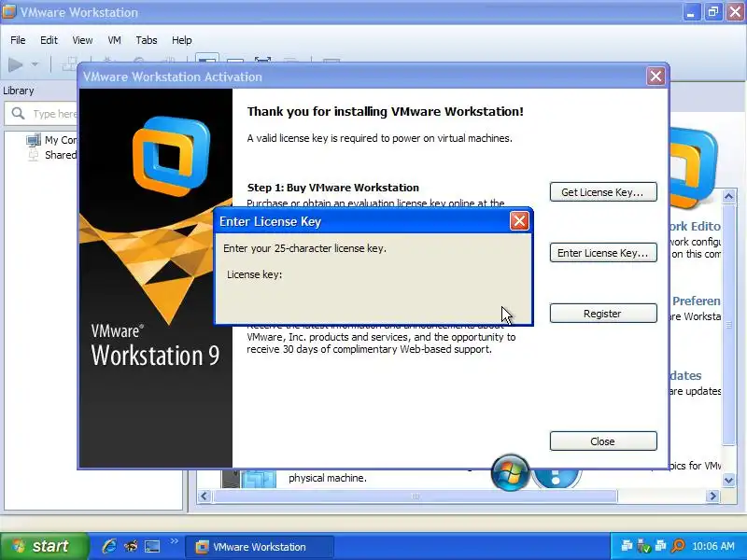Viewport: 747px width, 560px height.
Task: Click the full screen toolbar icon
Action: [262, 60]
